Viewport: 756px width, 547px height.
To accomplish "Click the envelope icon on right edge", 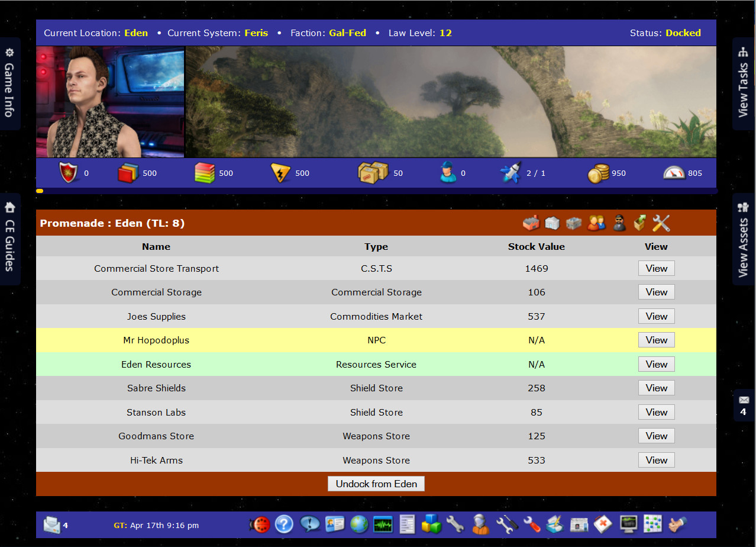I will tap(744, 400).
